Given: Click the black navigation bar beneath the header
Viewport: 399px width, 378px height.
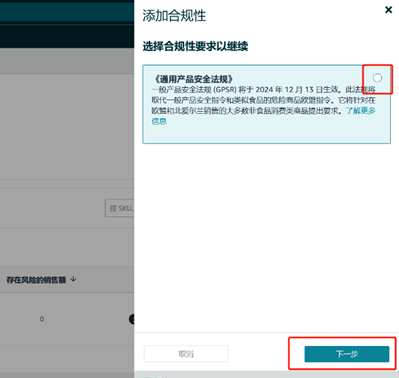Looking at the screenshot, I should 67,36.
